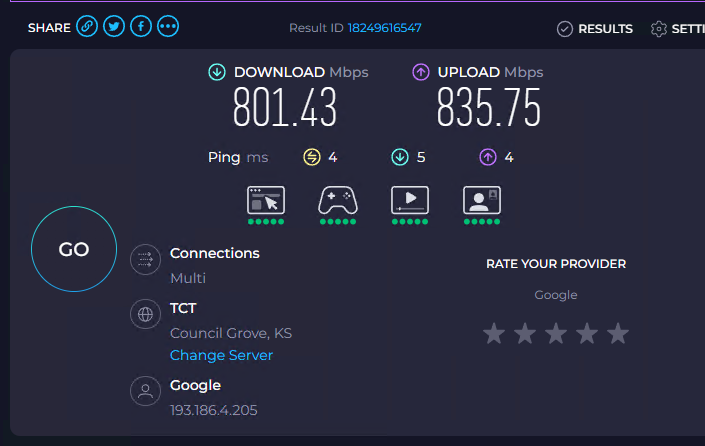Open Result ID 18249616547 link
This screenshot has height=446, width=705.
point(384,28)
